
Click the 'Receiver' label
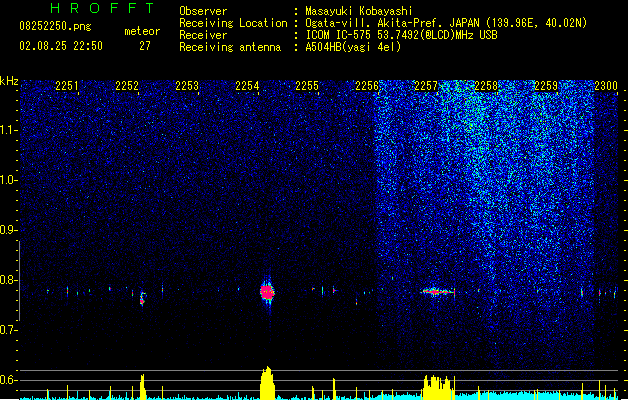coord(203,35)
